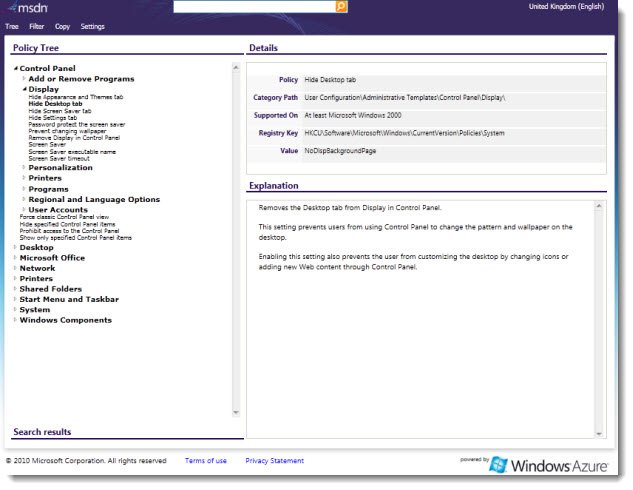
Task: Select the Screen Saver policy
Action: click(47, 144)
